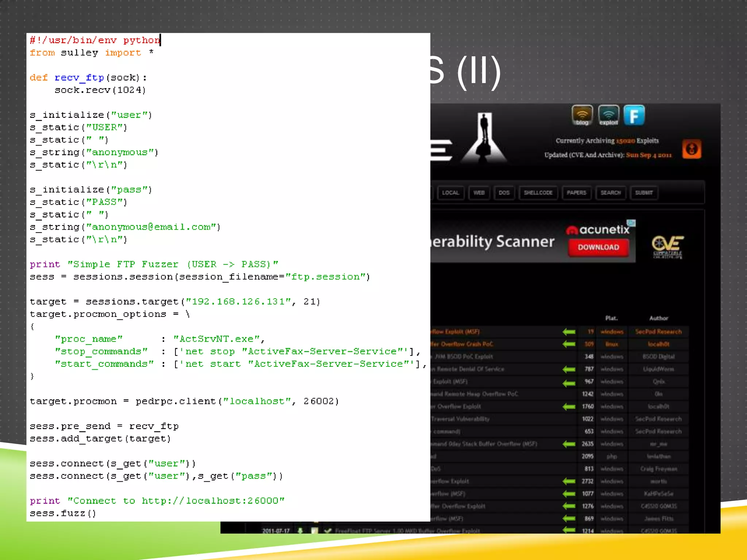Click the flask logo with man silhouette
Image resolution: width=747 pixels, height=560 pixels.
point(484,138)
